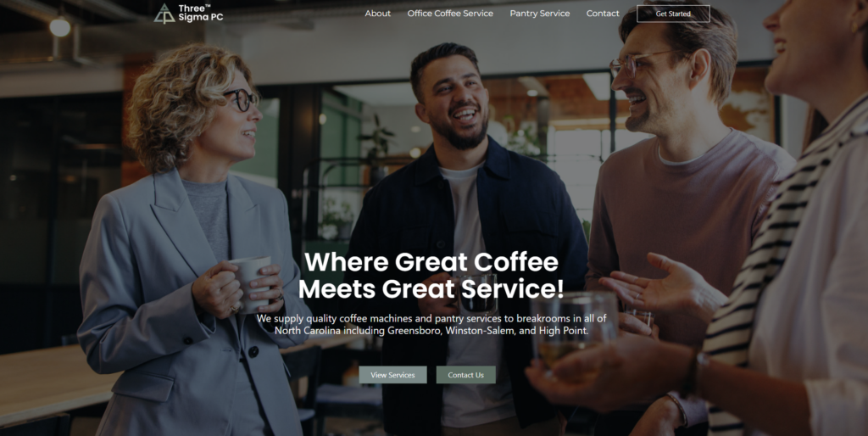The height and width of the screenshot is (436, 868).
Task: Click the glowing ceiling pendant lamp
Action: (60, 26)
